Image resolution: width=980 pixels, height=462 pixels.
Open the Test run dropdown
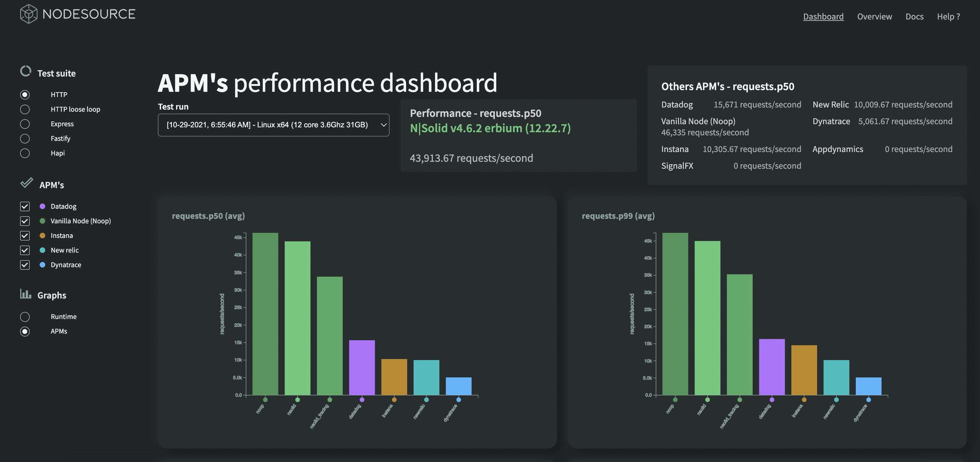point(273,125)
